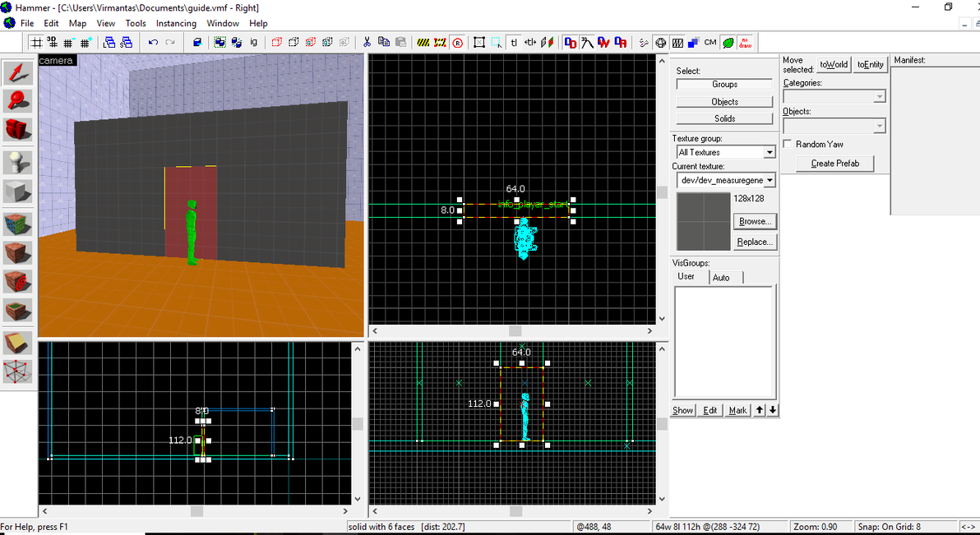Open the Instancing menu
This screenshot has width=980, height=535.
point(176,23)
